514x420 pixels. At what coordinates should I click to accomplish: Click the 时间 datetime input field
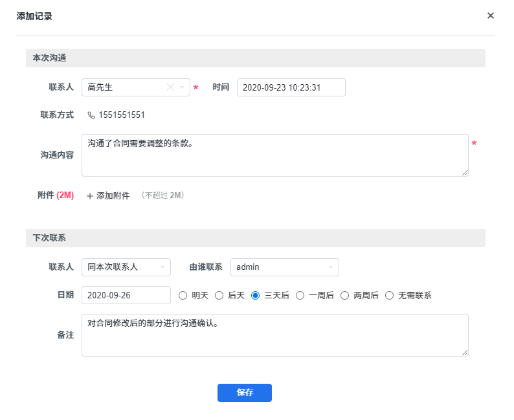pos(291,87)
